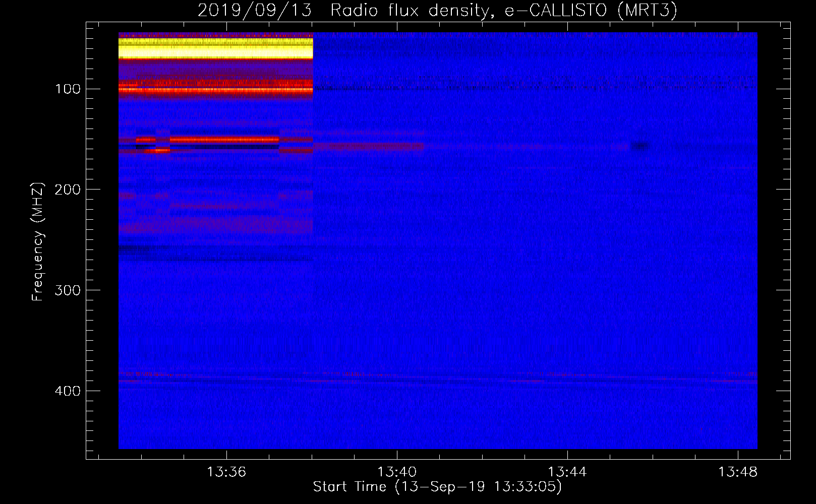
Task: Click the plot title '2019/09/13 Radio flux density, e-CALLISTO (MRT3)'
Action: (437, 10)
